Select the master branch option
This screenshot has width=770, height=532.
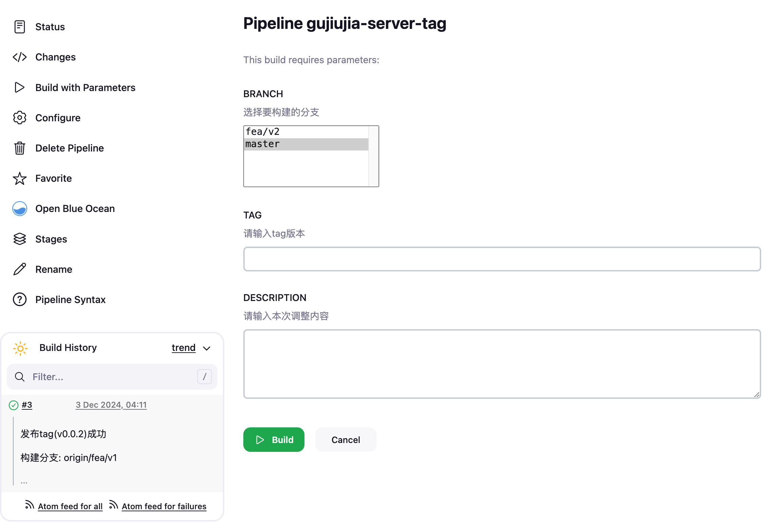click(x=306, y=144)
